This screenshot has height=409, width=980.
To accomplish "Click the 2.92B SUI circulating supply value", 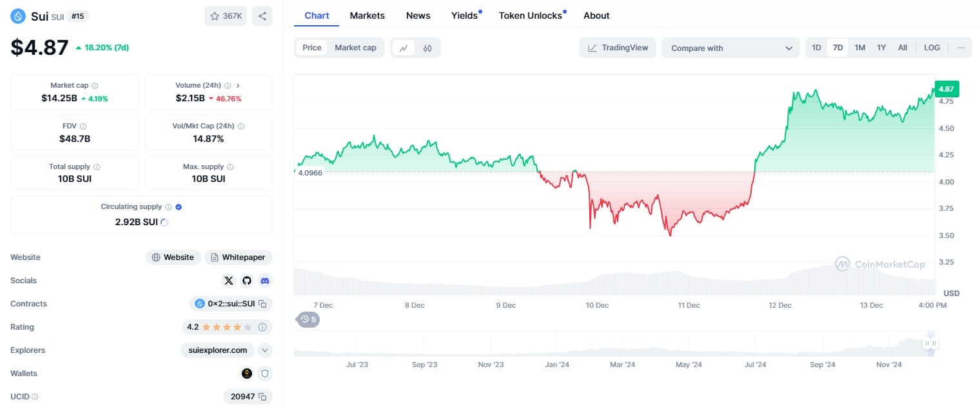I will (136, 222).
